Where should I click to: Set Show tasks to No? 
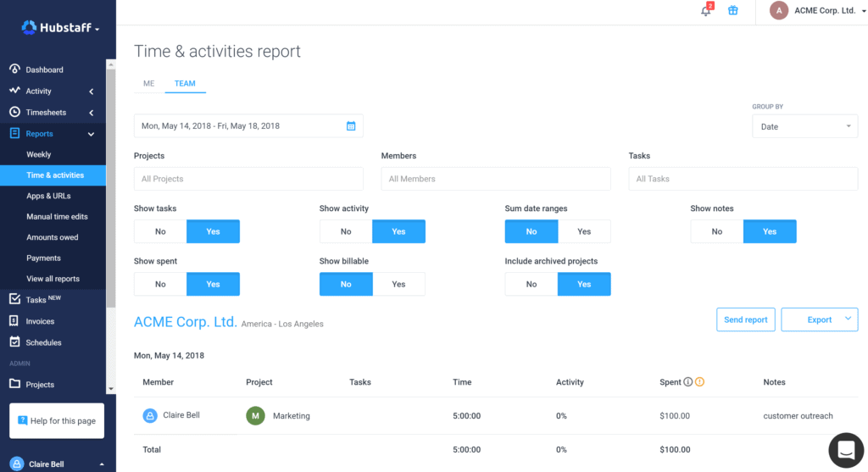[160, 231]
